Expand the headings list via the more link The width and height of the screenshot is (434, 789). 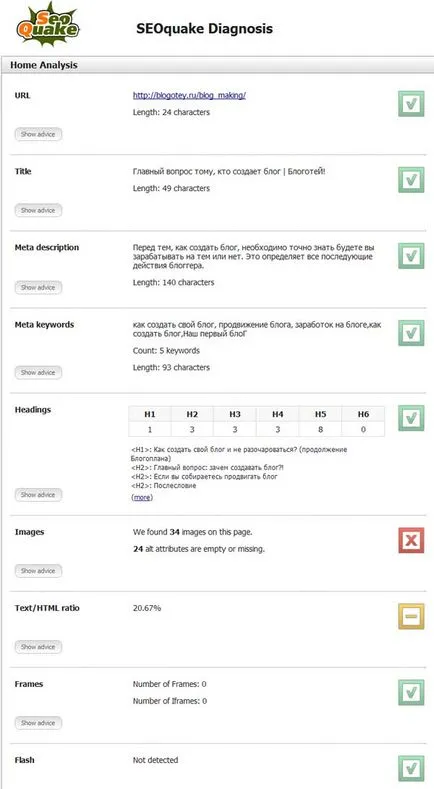[142, 497]
